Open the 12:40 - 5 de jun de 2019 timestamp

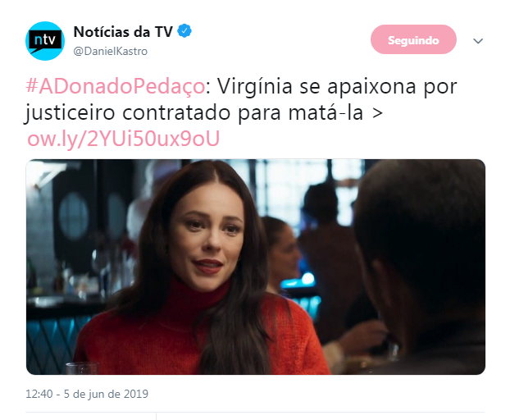(87, 394)
